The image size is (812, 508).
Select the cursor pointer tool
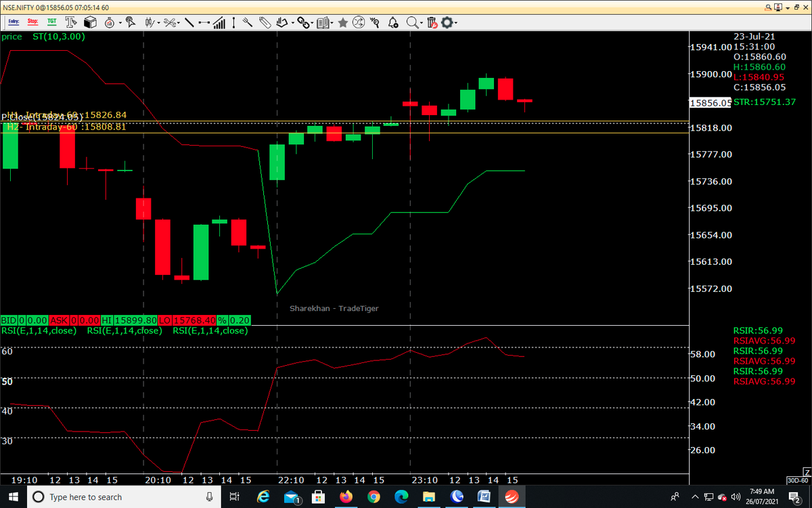[130, 22]
